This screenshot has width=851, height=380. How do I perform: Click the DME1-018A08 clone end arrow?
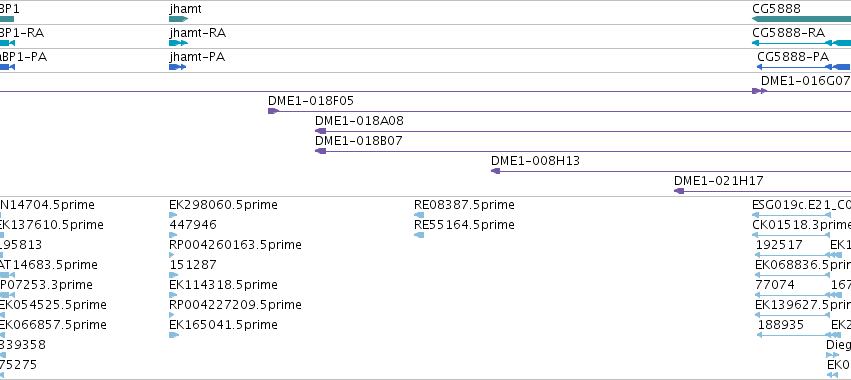321,131
